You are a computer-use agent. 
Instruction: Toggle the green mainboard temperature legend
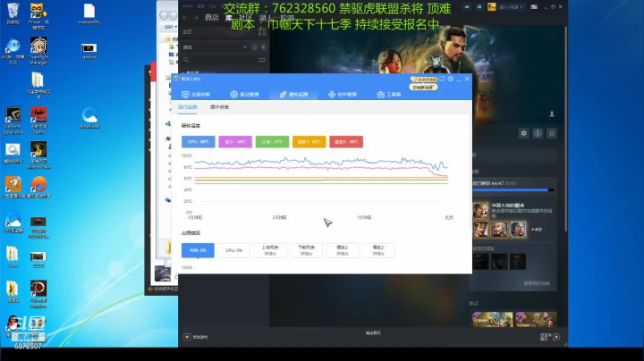[272, 142]
